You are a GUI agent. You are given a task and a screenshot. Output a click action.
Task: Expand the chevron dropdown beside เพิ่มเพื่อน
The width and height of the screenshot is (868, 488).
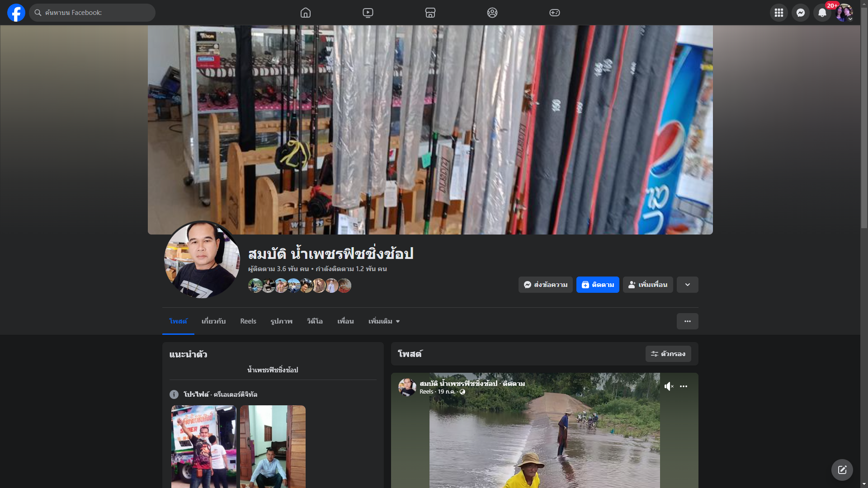click(x=687, y=285)
